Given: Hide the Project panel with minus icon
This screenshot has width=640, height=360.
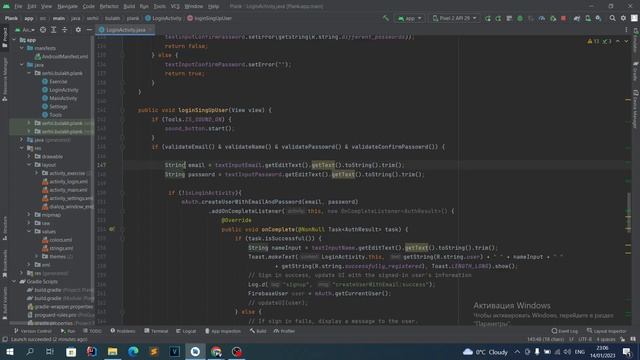Looking at the screenshot, I should pyautogui.click(x=89, y=30).
